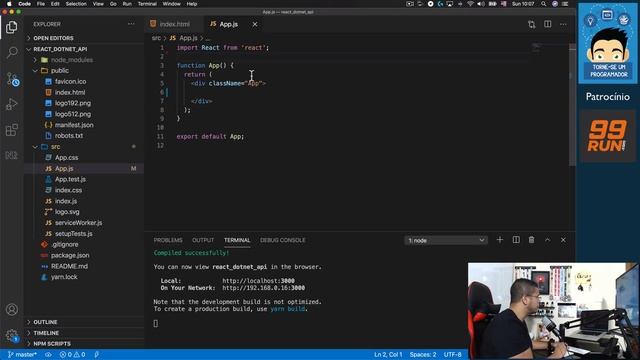Screen dimensions: 640x360
Task: Click the master branch status item
Action: (22, 354)
